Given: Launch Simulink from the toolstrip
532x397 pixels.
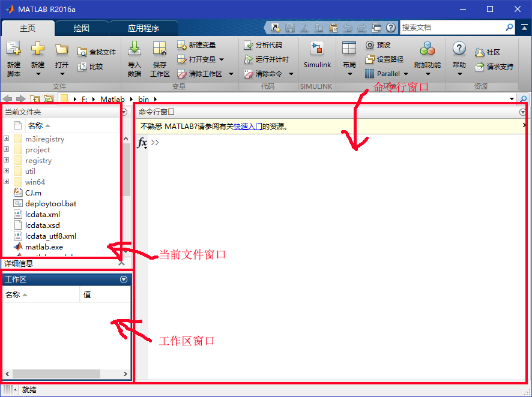Looking at the screenshot, I should click(317, 56).
